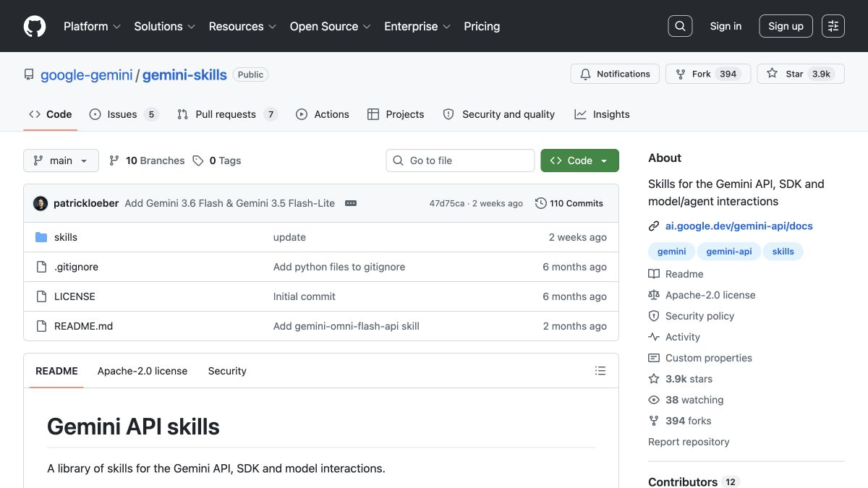The width and height of the screenshot is (868, 488).
Task: Open commit hash 47d75ca
Action: 447,203
